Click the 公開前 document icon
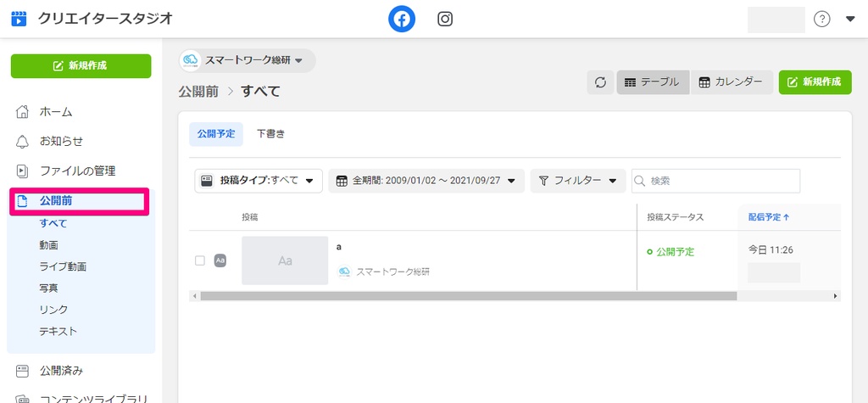Screen dimensions: 868x403 [x=22, y=201]
